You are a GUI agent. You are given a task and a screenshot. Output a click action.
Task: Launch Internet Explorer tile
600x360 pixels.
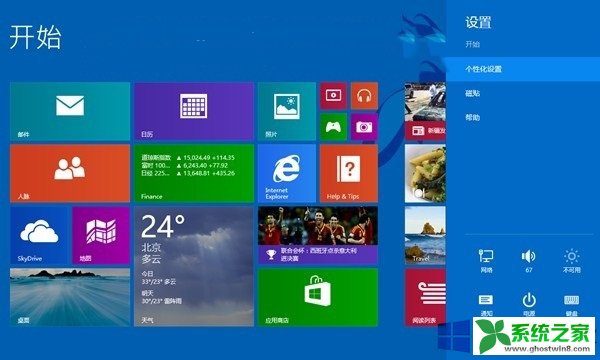[287, 173]
